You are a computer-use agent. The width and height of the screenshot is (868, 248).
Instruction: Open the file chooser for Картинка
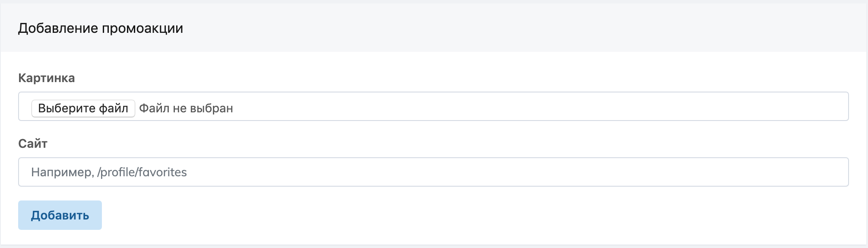pos(83,108)
